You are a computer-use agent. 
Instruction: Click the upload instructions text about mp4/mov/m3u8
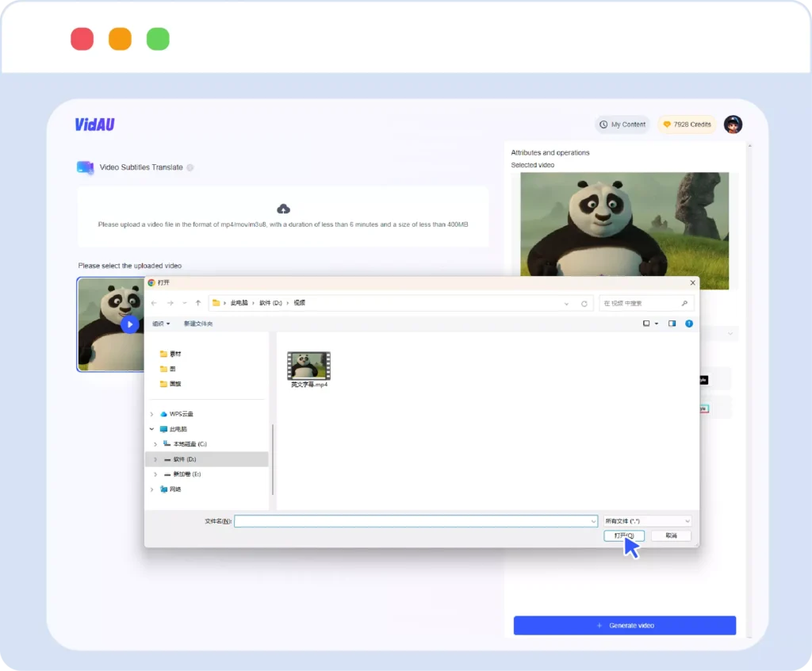tap(283, 224)
